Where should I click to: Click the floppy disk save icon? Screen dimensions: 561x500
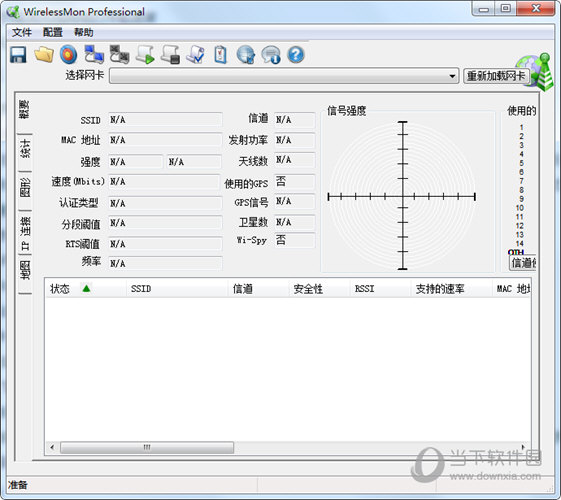pyautogui.click(x=18, y=55)
